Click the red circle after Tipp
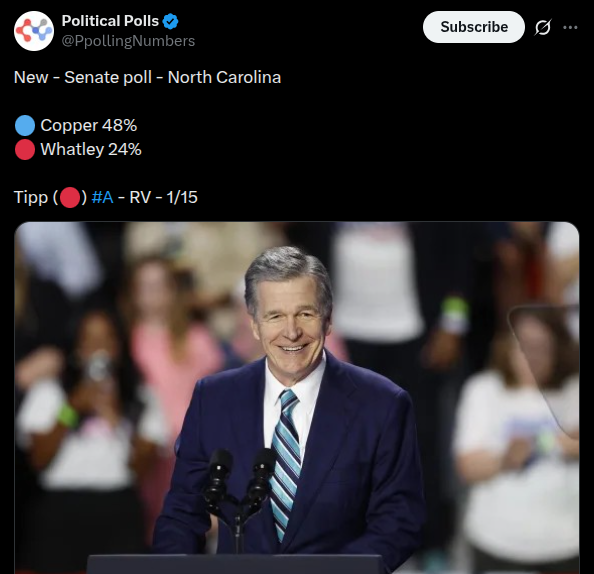 point(70,197)
